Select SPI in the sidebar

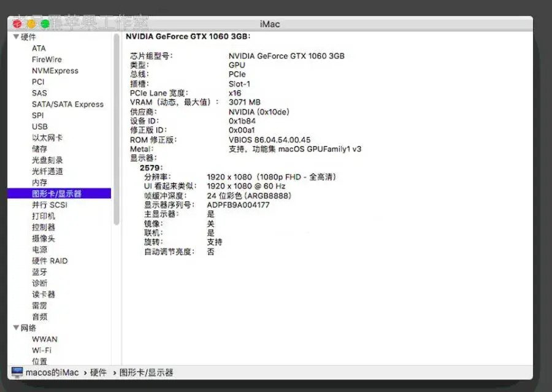[x=37, y=115]
